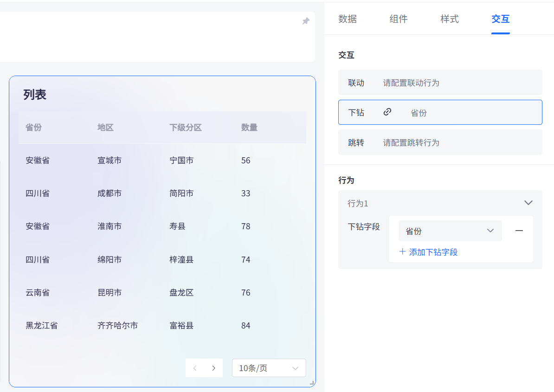Click the 省份 column header
Viewport: 554px width, 392px height.
(33, 128)
